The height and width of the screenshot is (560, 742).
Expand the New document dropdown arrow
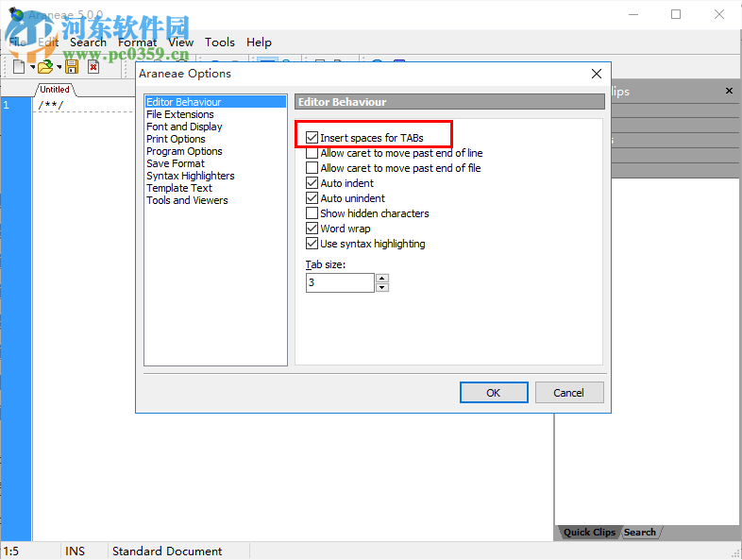pos(32,67)
